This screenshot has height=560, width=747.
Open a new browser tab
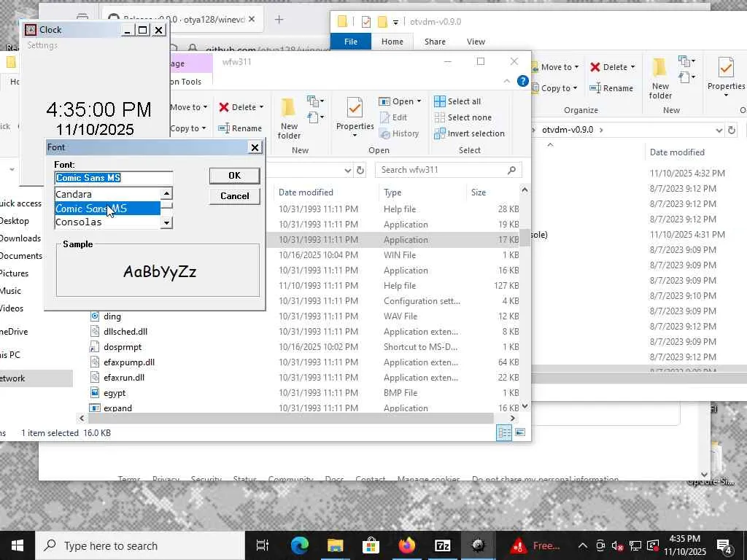(x=279, y=20)
